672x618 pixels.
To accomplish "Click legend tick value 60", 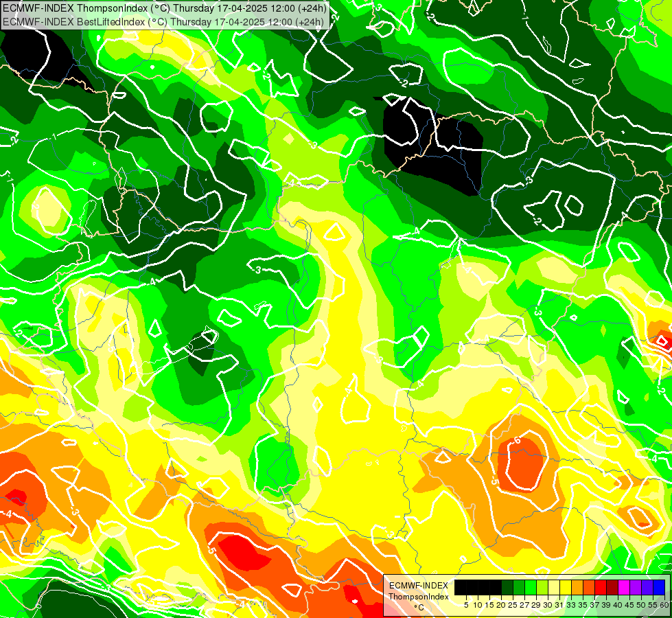I will (x=664, y=605).
